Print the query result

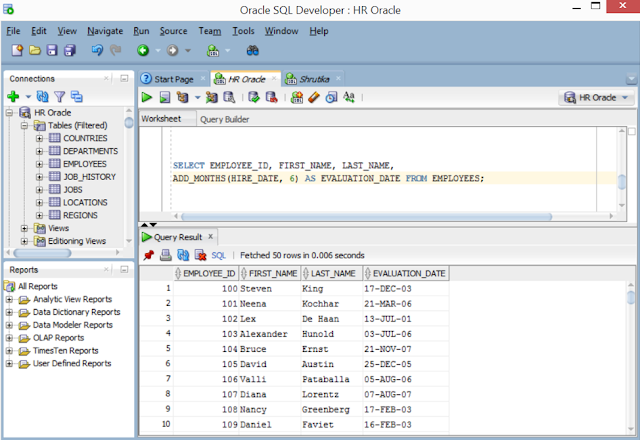[x=165, y=256]
